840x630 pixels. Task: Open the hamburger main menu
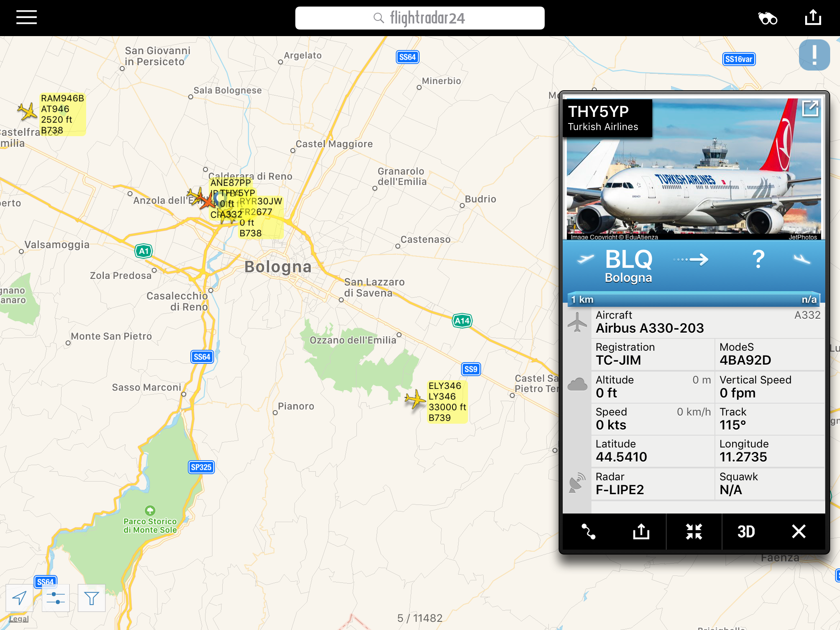click(27, 18)
